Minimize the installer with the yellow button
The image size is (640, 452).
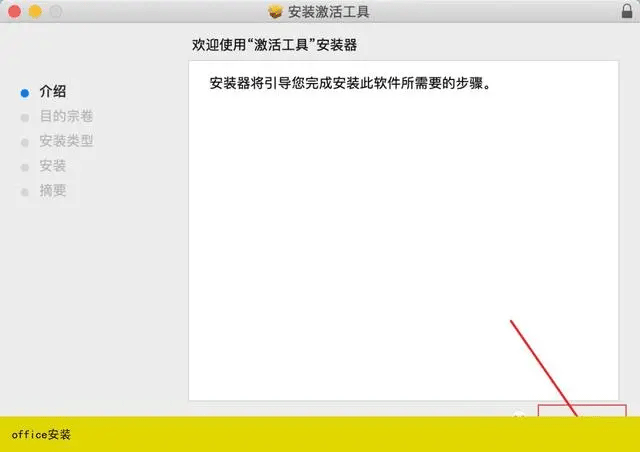click(34, 12)
